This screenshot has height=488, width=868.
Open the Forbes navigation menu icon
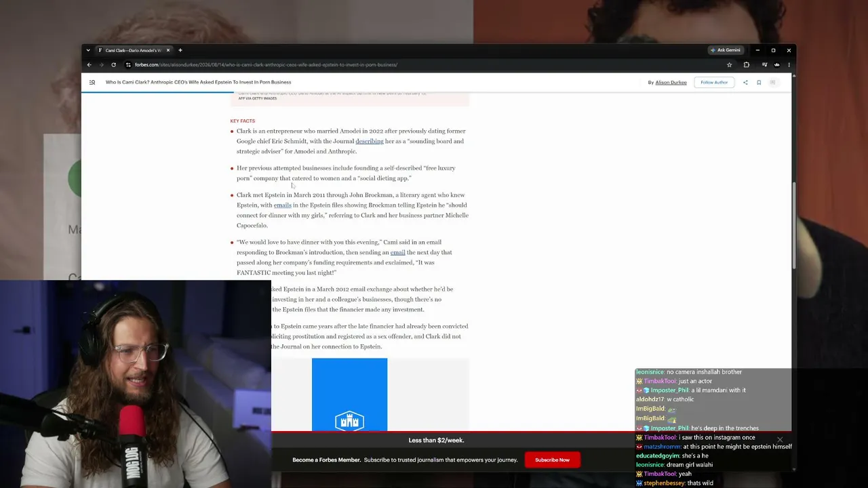92,83
